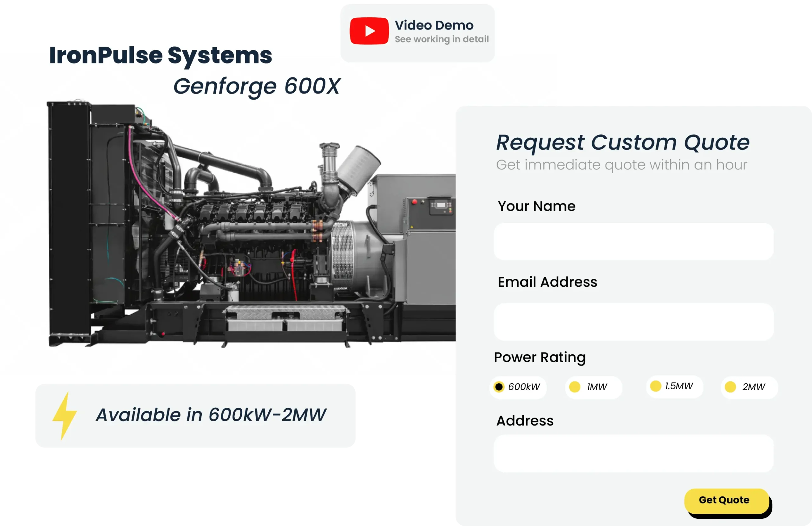
Task: Click into the Address input field
Action: (633, 453)
